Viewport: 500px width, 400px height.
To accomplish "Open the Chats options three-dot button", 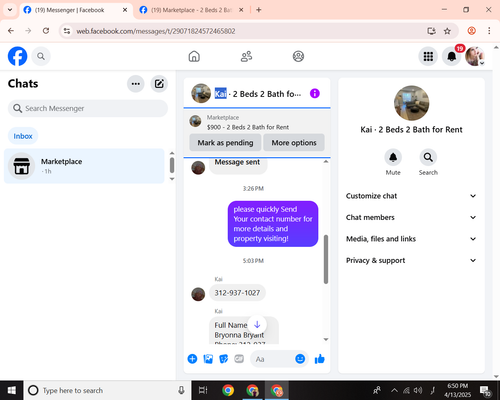I will click(136, 84).
